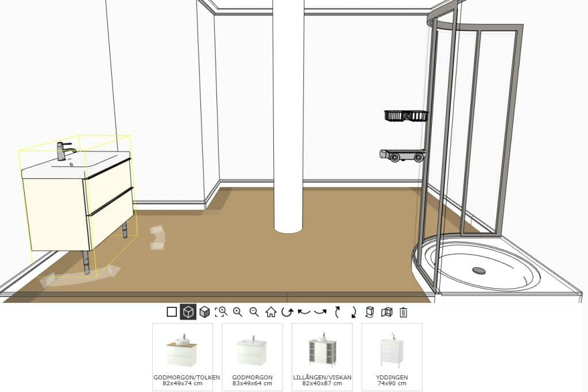Zoom out with the minus magnifier

(254, 312)
